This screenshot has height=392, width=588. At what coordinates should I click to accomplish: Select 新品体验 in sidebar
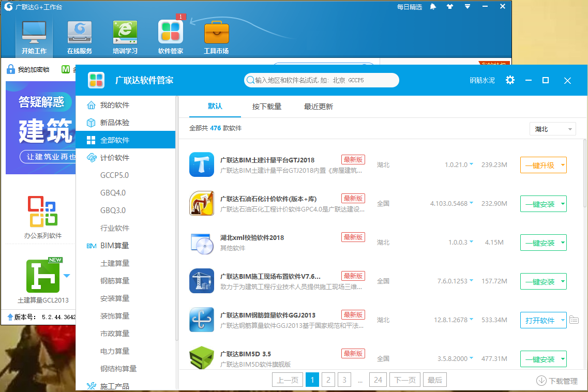(126, 123)
